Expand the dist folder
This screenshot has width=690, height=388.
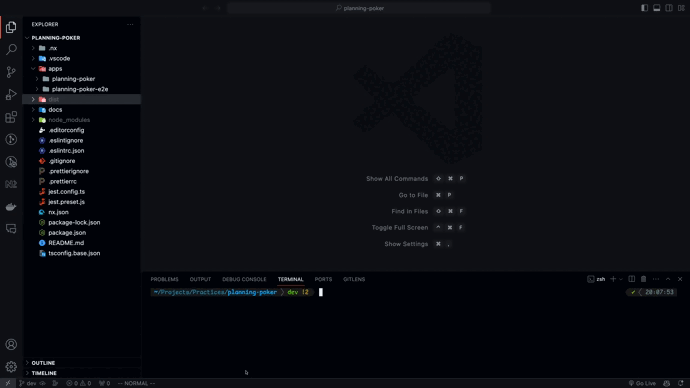pos(82,99)
